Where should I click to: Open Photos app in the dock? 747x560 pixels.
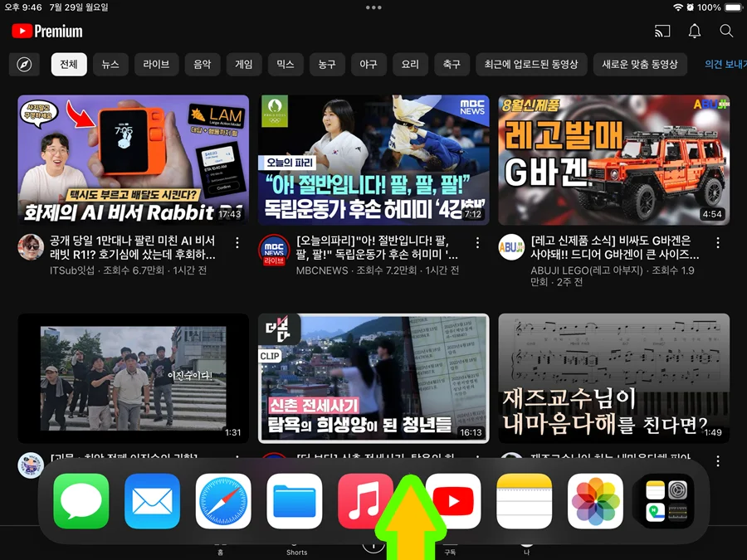tap(595, 501)
